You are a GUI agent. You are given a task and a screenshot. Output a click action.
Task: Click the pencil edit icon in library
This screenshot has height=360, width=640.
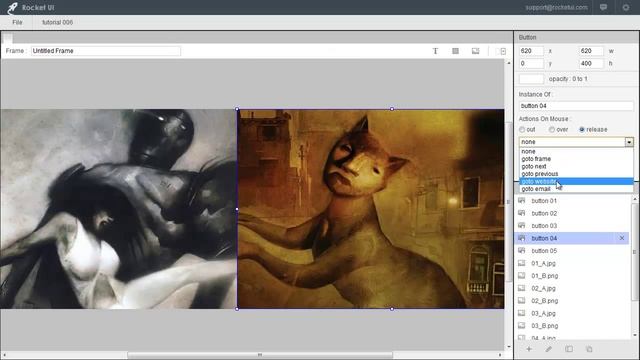(549, 349)
